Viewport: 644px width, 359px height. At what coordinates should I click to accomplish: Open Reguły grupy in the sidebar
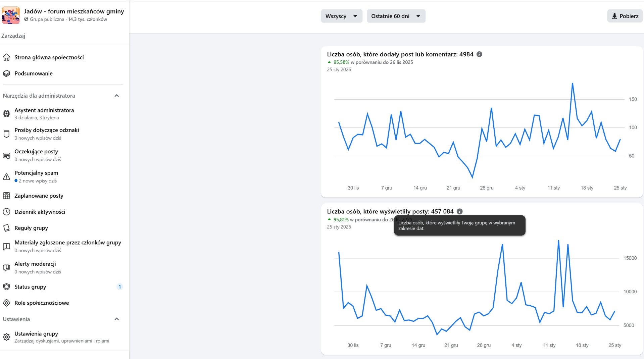tap(31, 228)
